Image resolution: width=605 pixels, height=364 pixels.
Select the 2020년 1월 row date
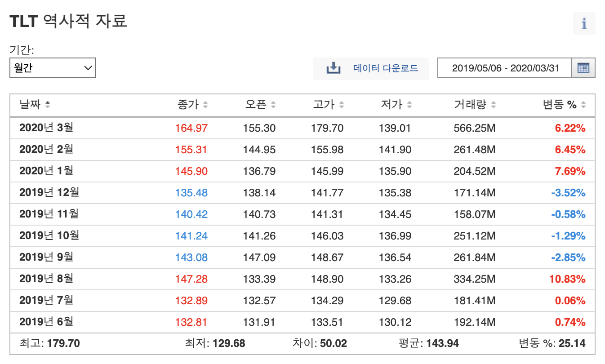[x=46, y=171]
